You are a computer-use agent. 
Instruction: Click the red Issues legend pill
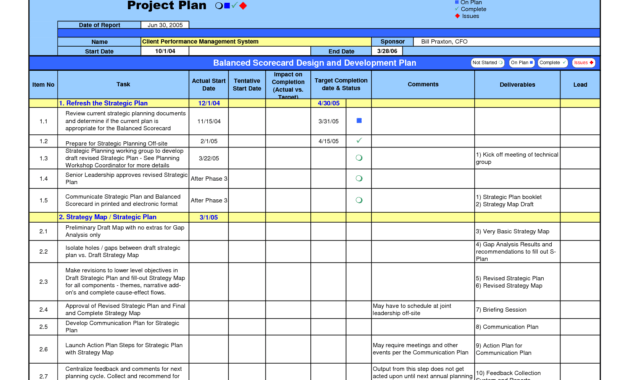[x=583, y=63]
